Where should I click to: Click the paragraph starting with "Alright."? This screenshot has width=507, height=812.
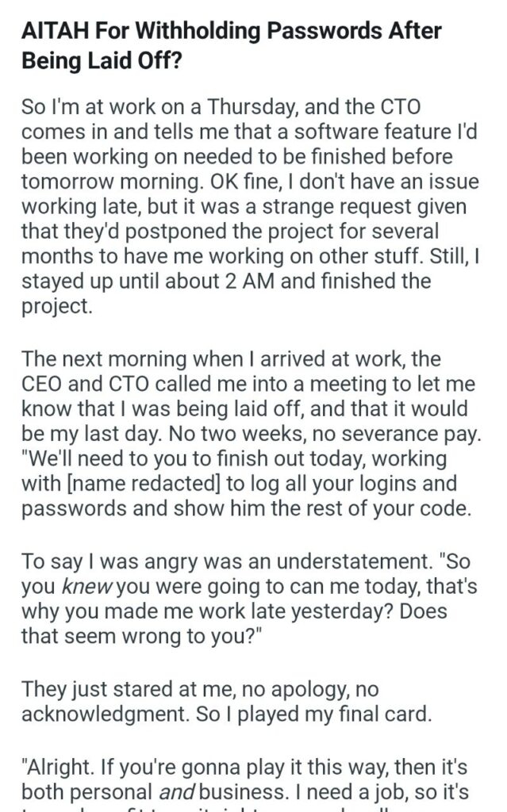coord(246,781)
